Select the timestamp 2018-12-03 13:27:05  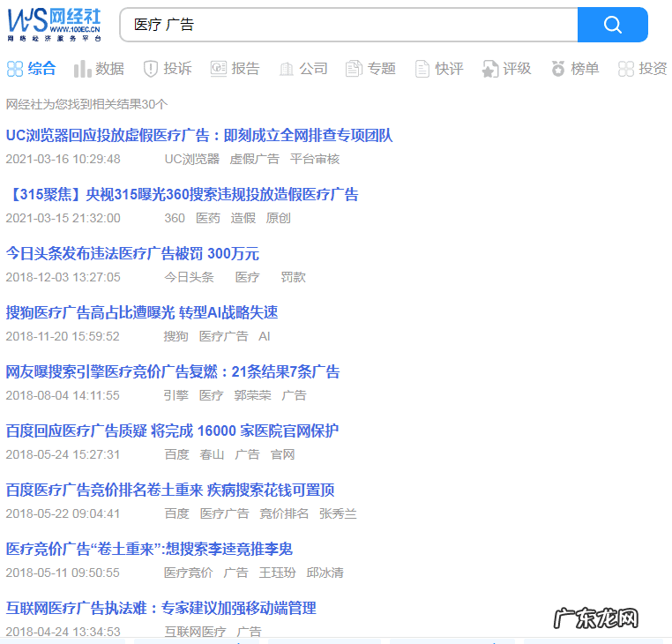[x=63, y=277]
